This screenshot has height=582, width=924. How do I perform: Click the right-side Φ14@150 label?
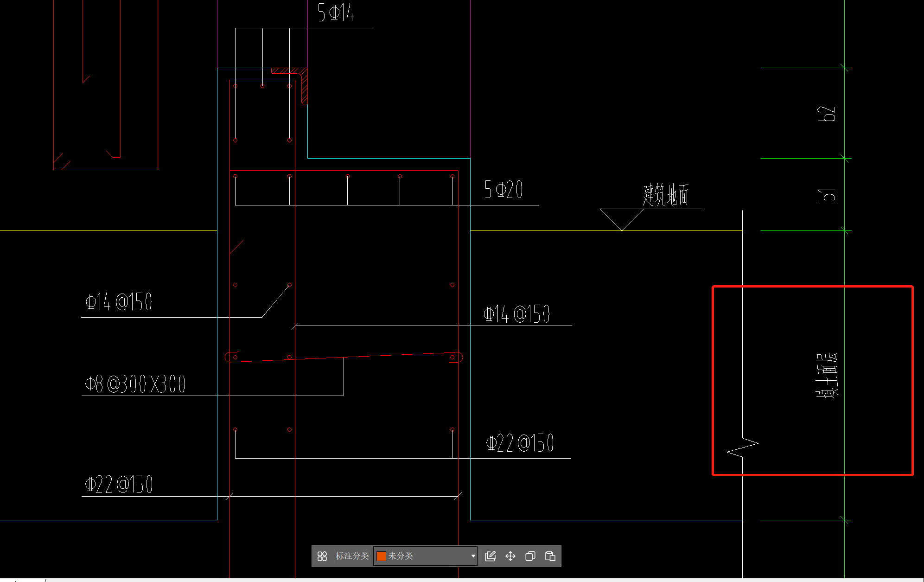(x=516, y=314)
